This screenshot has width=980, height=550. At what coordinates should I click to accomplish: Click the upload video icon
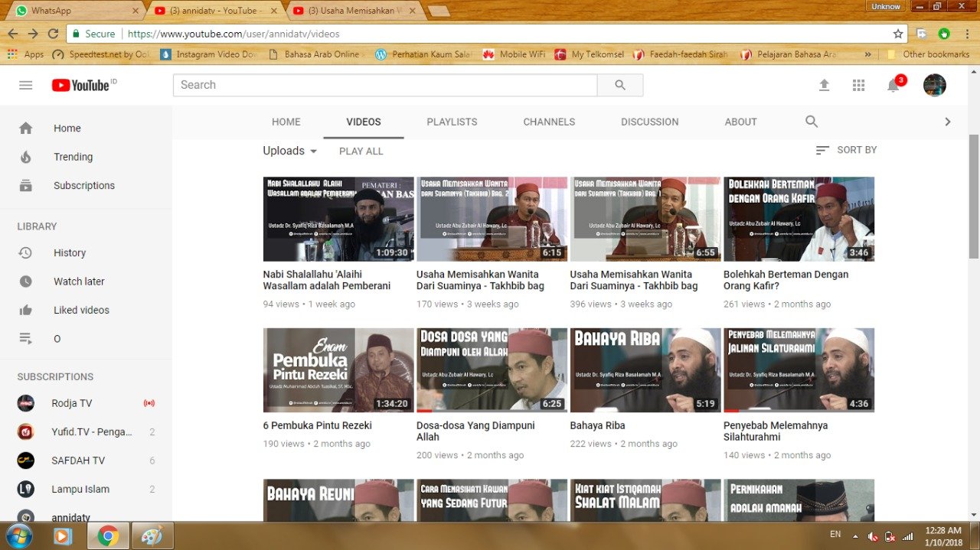point(824,86)
